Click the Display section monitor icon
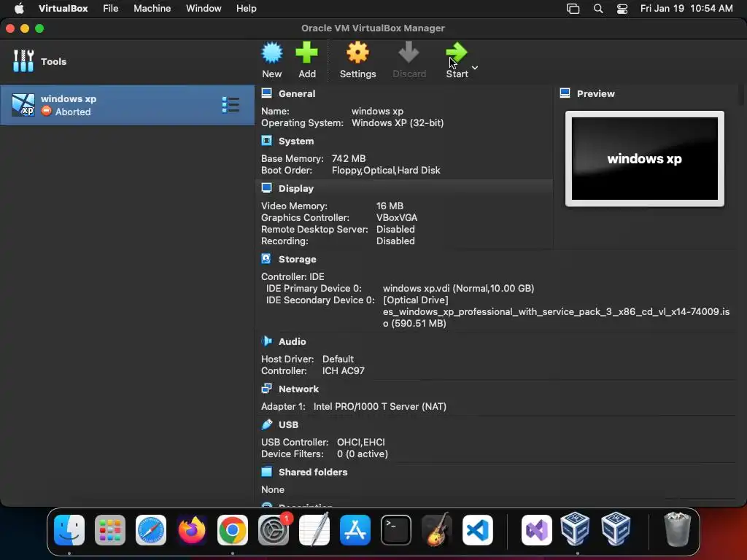Viewport: 747px width, 560px height. [x=267, y=188]
